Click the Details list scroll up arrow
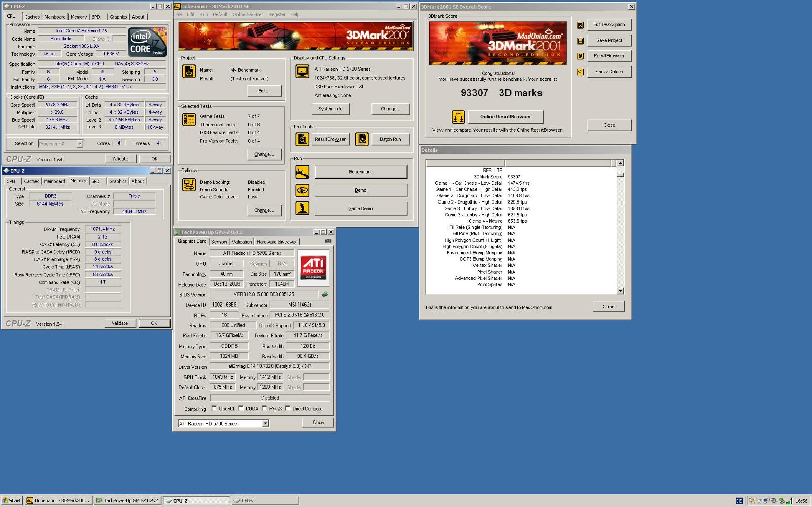Screen dimensions: 812x507 [620, 163]
